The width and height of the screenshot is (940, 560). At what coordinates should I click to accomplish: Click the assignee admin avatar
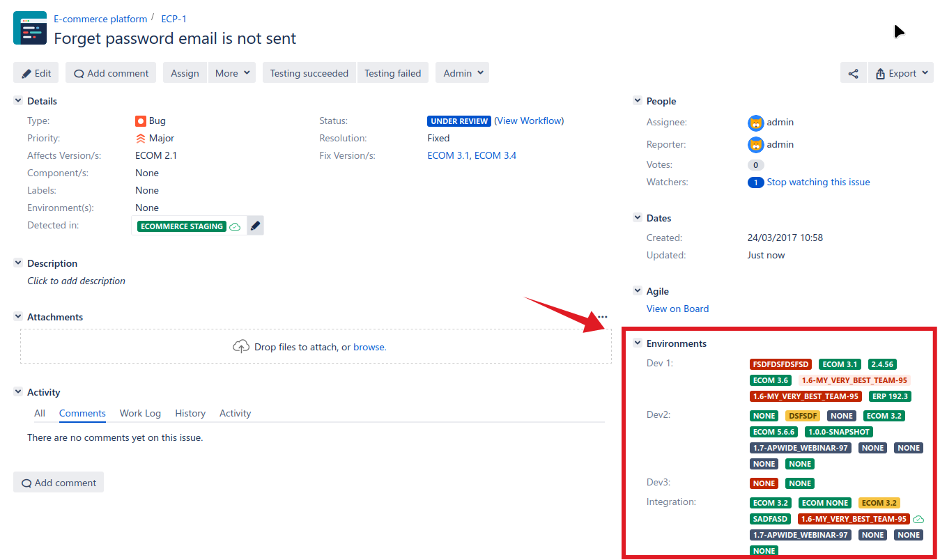coord(755,123)
